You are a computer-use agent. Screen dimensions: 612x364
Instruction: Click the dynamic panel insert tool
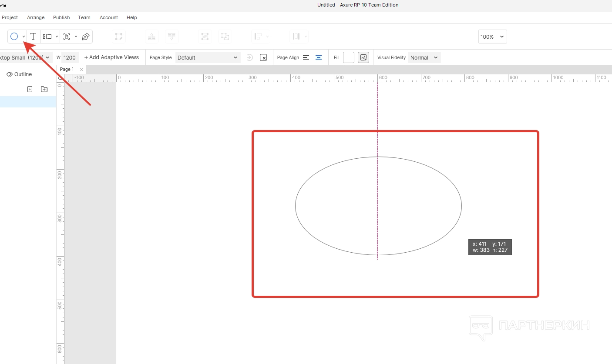coord(67,37)
